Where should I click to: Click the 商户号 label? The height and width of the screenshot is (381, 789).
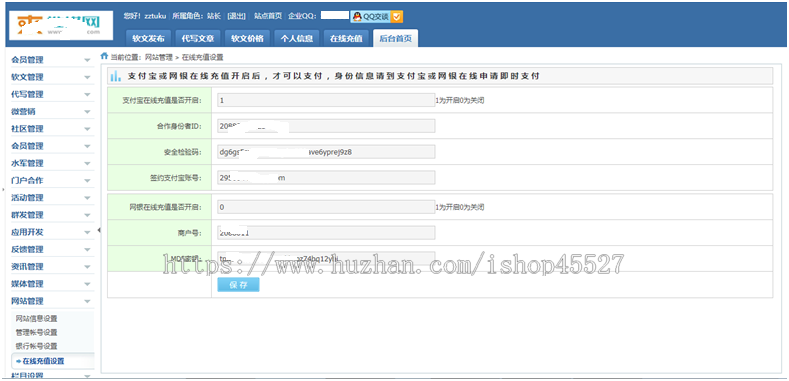pyautogui.click(x=189, y=233)
